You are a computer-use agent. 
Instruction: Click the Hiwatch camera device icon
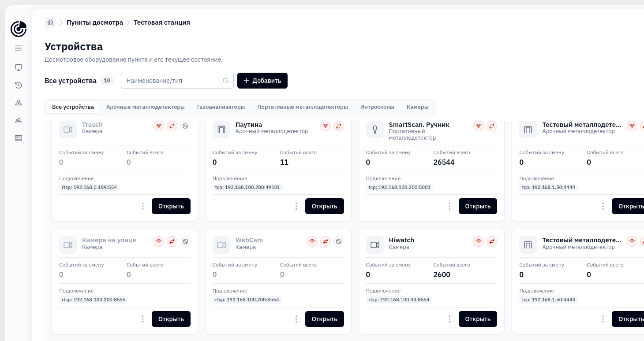[375, 245]
